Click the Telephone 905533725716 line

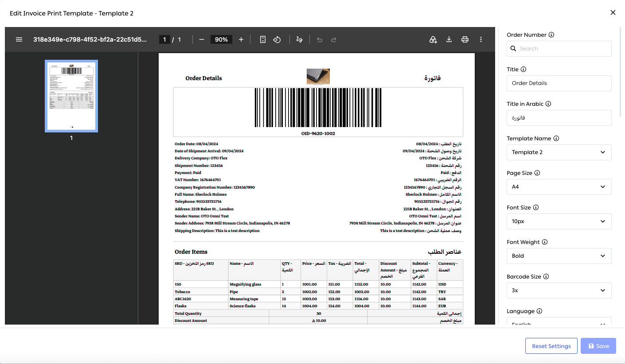[198, 201]
